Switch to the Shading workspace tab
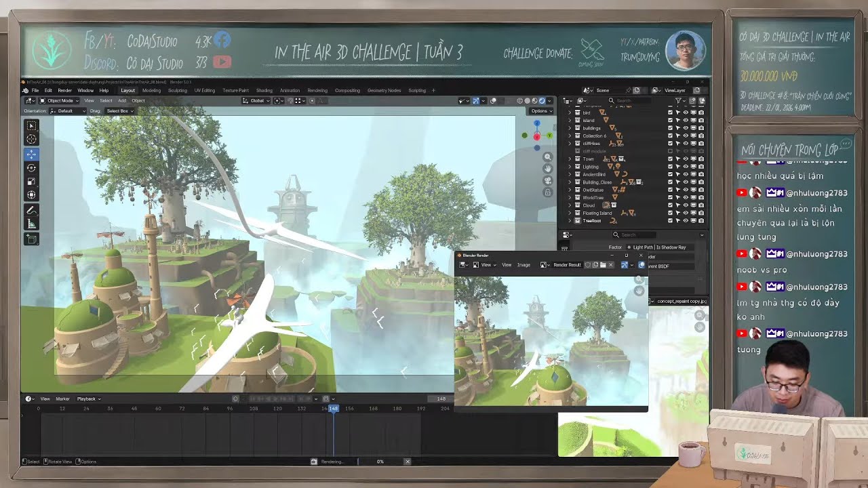This screenshot has width=868, height=488. [x=264, y=90]
